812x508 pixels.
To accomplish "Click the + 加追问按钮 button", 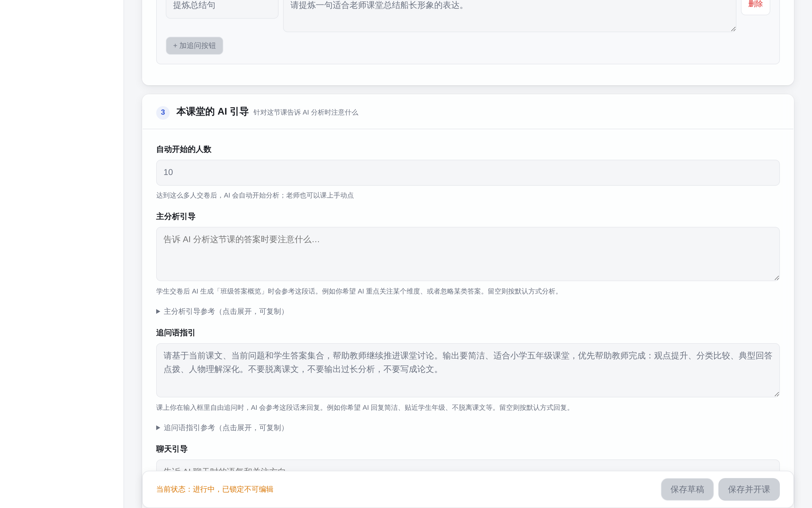I will coord(194,46).
